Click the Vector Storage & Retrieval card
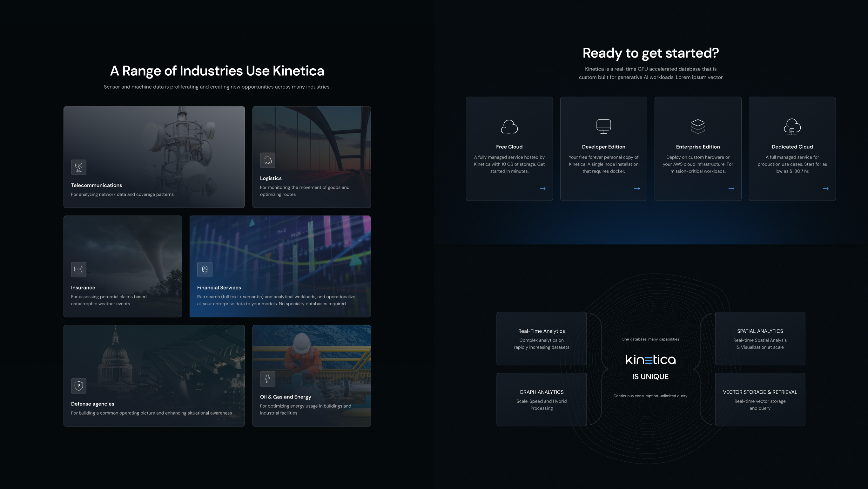 click(760, 400)
